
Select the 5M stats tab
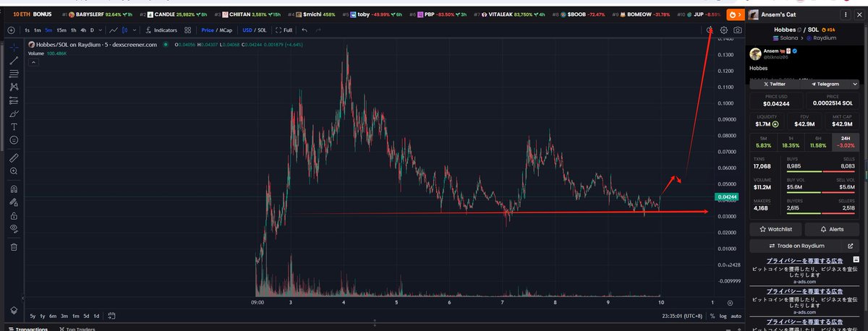(x=762, y=142)
